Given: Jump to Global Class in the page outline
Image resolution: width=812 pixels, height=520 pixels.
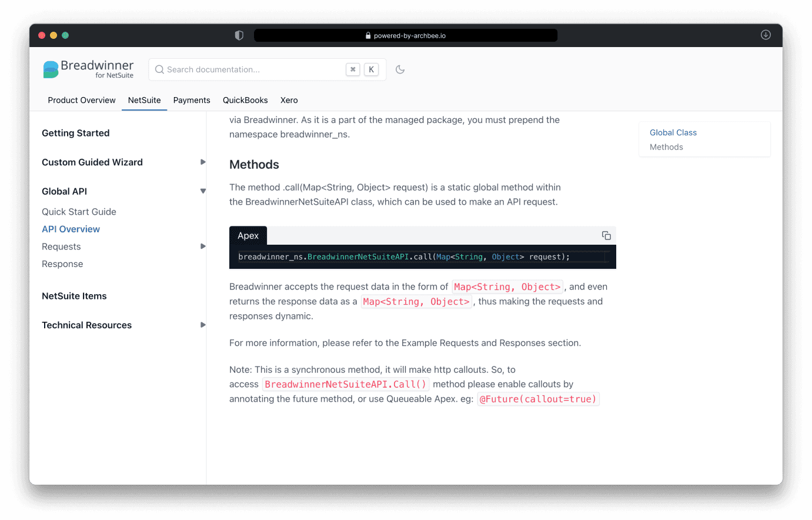Looking at the screenshot, I should [x=673, y=132].
